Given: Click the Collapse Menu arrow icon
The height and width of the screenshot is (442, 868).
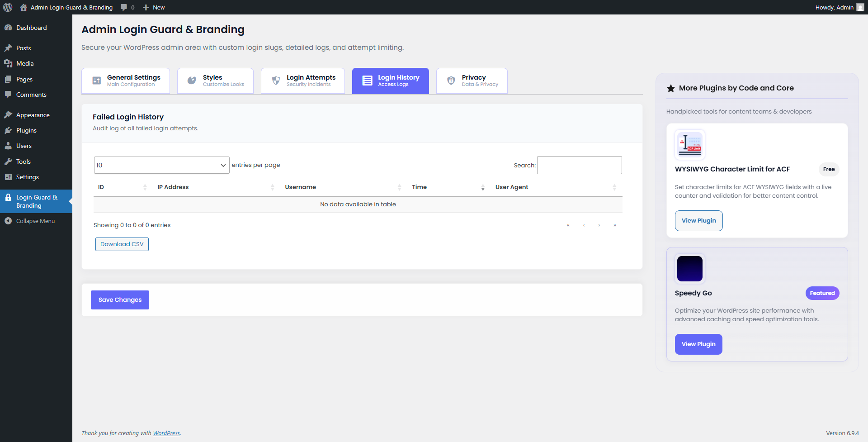Looking at the screenshot, I should pos(8,221).
